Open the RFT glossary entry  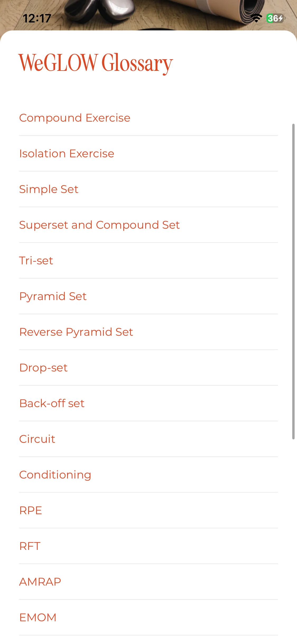[30, 546]
